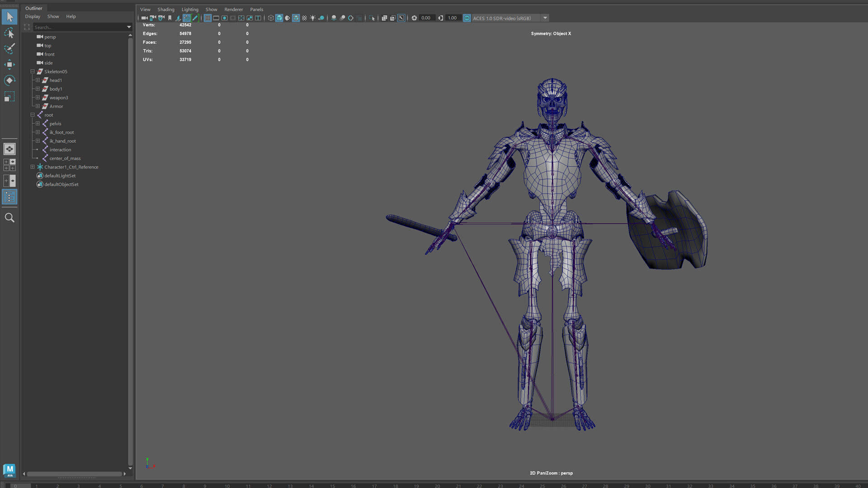The image size is (868, 488).
Task: Open the Outliner search options dropdown arrow
Action: [x=129, y=27]
